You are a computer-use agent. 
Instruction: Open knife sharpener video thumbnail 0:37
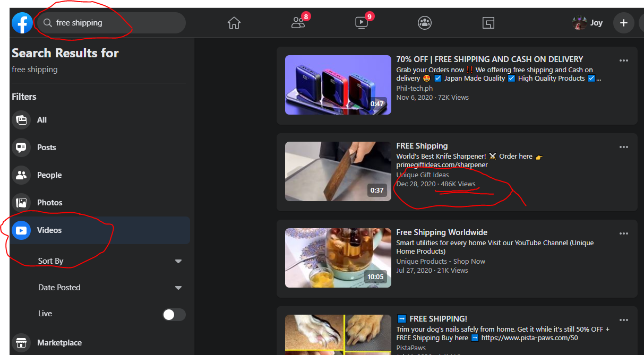338,171
